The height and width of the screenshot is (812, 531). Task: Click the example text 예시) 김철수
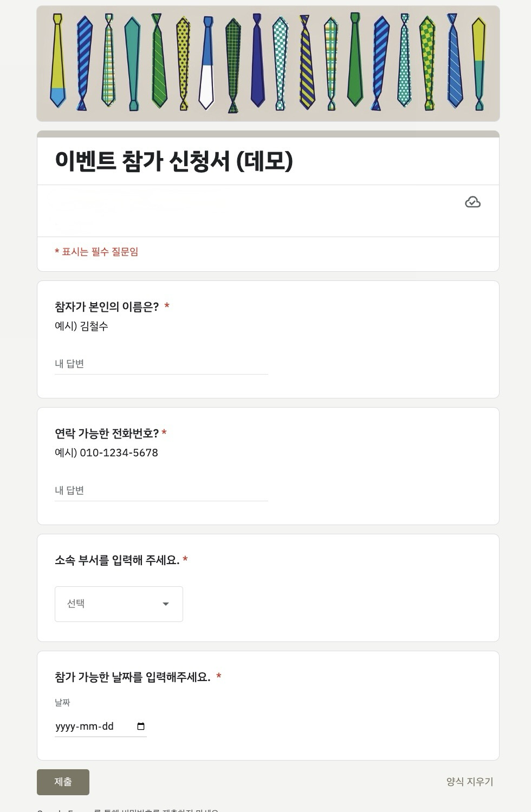click(x=81, y=326)
